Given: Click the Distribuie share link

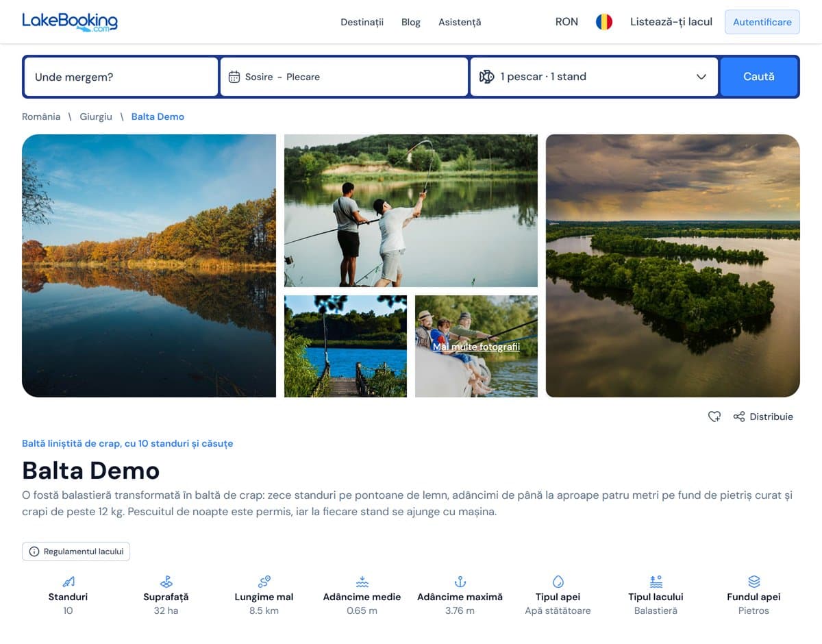Looking at the screenshot, I should 771,417.
